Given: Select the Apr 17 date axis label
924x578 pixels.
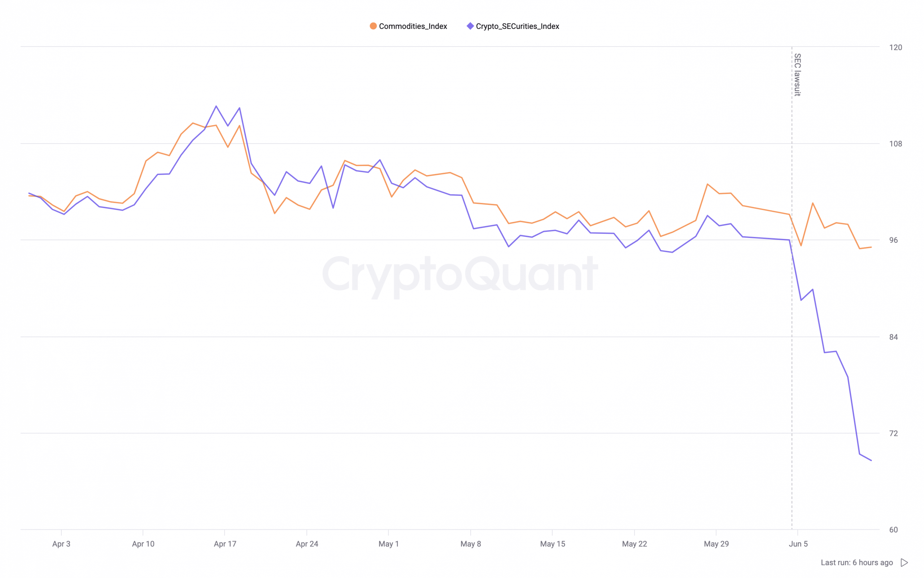Looking at the screenshot, I should [225, 544].
